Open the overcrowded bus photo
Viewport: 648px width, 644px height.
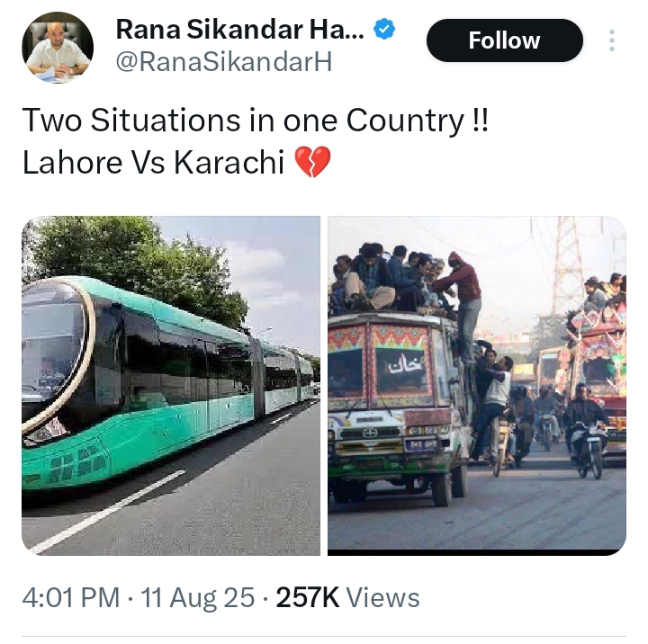[x=477, y=385]
